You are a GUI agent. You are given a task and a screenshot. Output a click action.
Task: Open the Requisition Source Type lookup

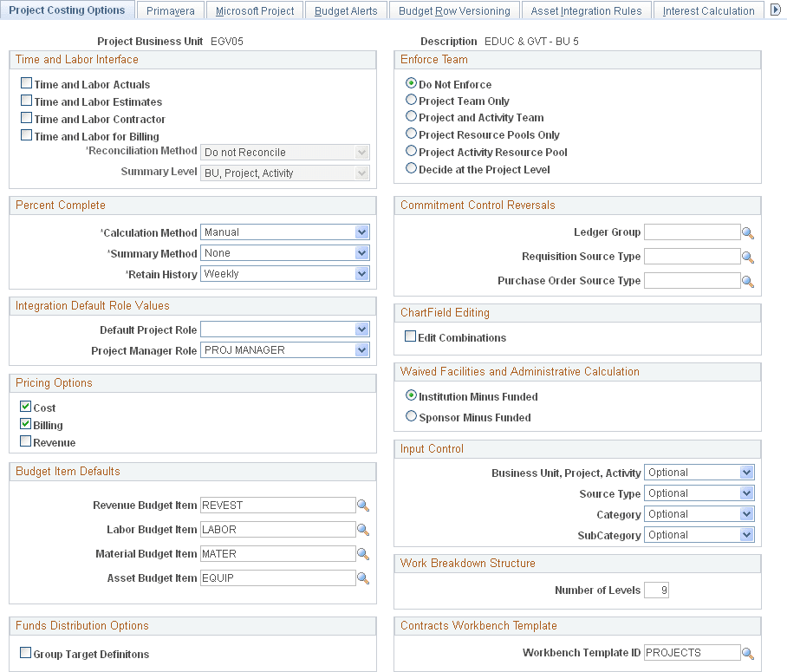point(748,257)
